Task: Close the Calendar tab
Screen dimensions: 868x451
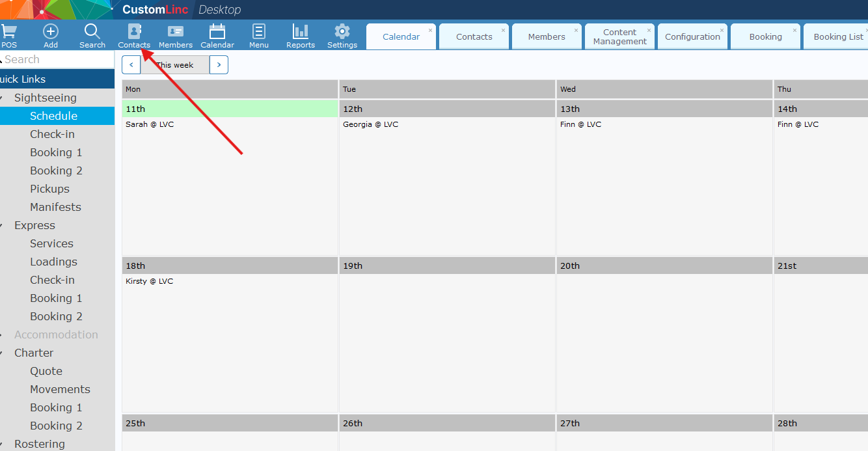Action: [430, 31]
